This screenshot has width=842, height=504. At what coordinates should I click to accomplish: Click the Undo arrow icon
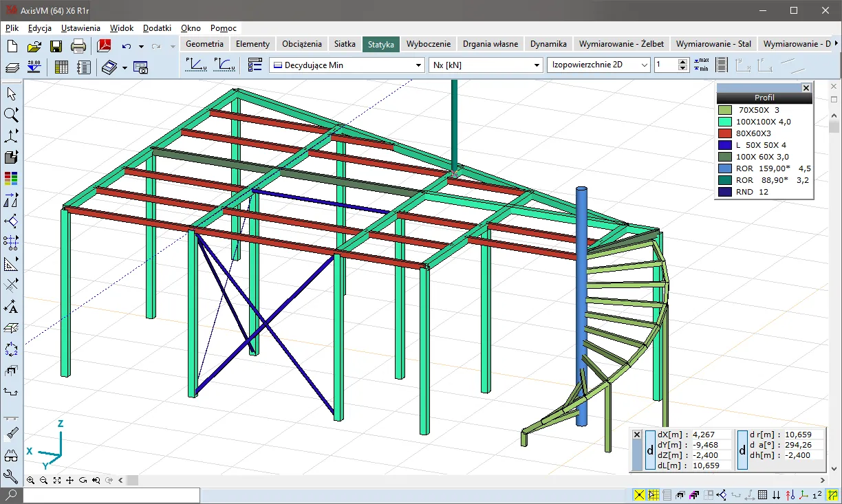[126, 47]
